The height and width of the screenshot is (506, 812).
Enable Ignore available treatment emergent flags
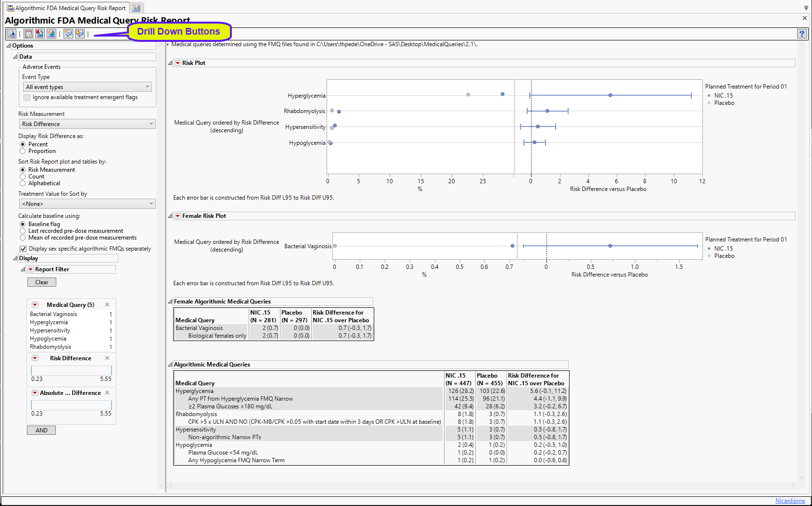click(27, 97)
